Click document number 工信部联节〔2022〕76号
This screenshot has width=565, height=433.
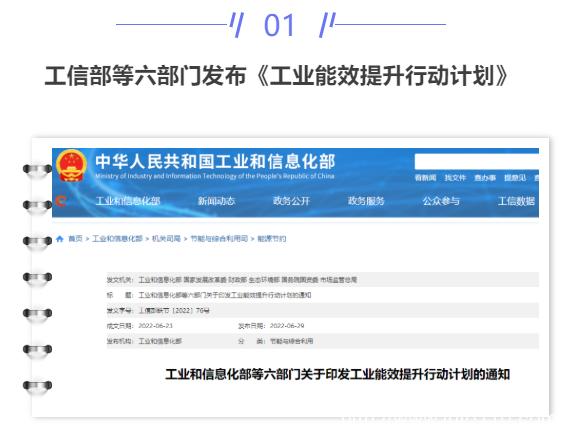tap(174, 310)
